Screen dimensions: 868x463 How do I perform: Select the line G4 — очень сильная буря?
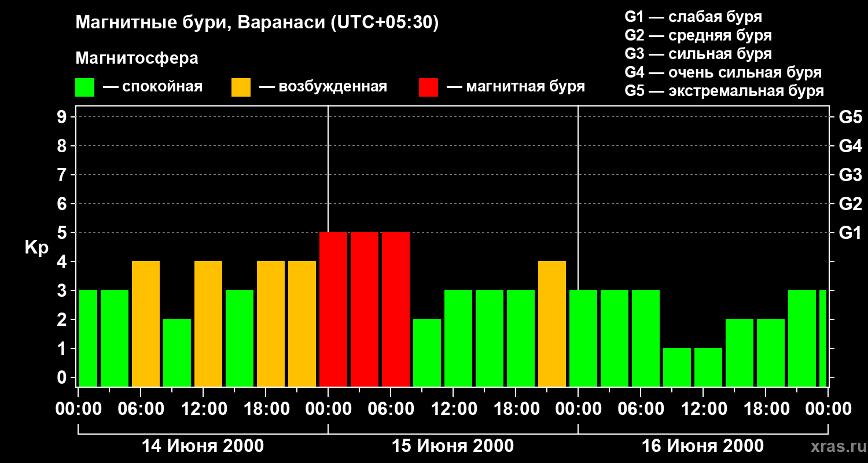pos(723,72)
